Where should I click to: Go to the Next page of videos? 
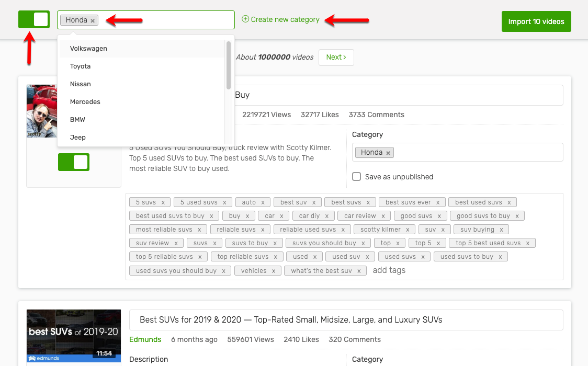click(x=336, y=58)
